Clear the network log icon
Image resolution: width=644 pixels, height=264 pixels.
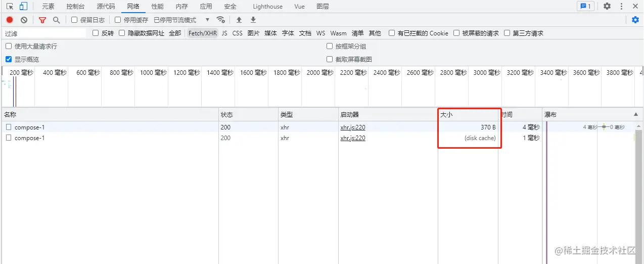tap(24, 20)
